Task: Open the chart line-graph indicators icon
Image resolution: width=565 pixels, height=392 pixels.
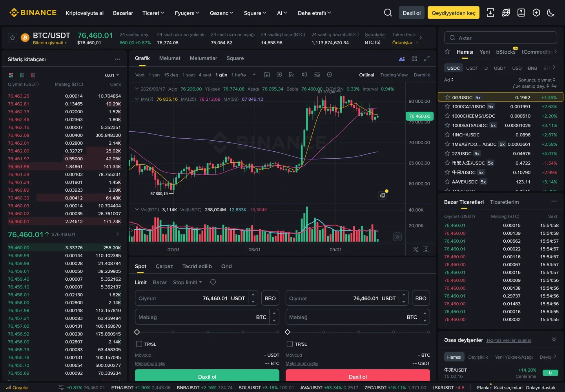Action: pyautogui.click(x=292, y=74)
